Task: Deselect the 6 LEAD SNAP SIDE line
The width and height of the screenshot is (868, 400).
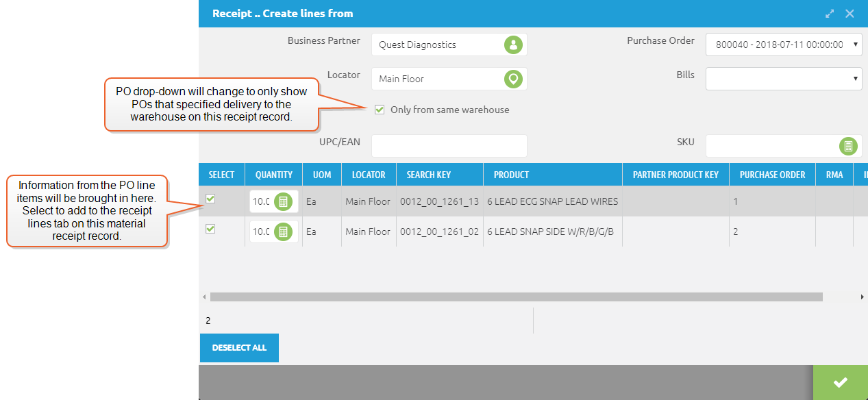Action: (210, 229)
